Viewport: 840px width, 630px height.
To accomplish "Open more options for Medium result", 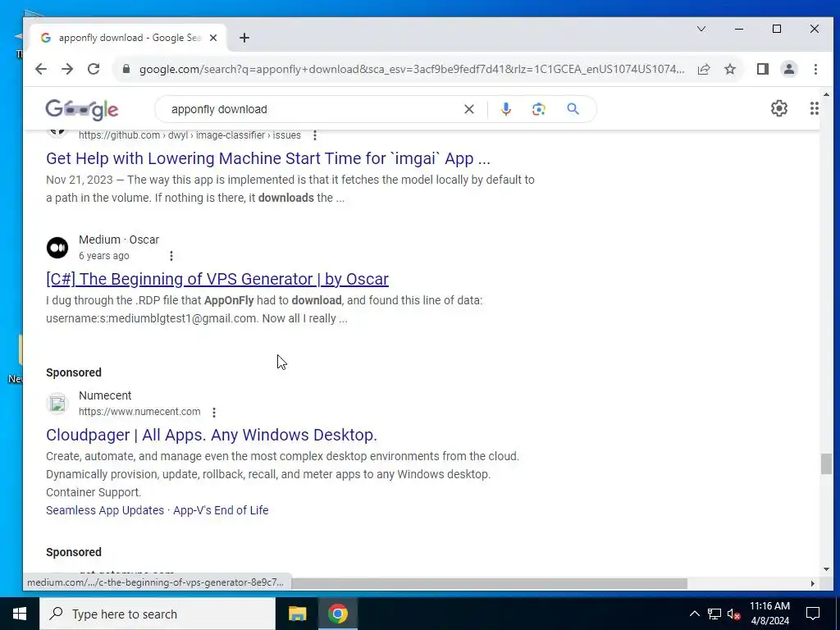I will click(x=171, y=256).
